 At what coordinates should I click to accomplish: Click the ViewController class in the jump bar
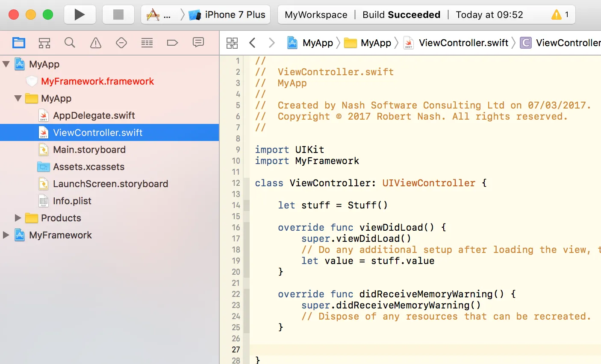[560, 43]
